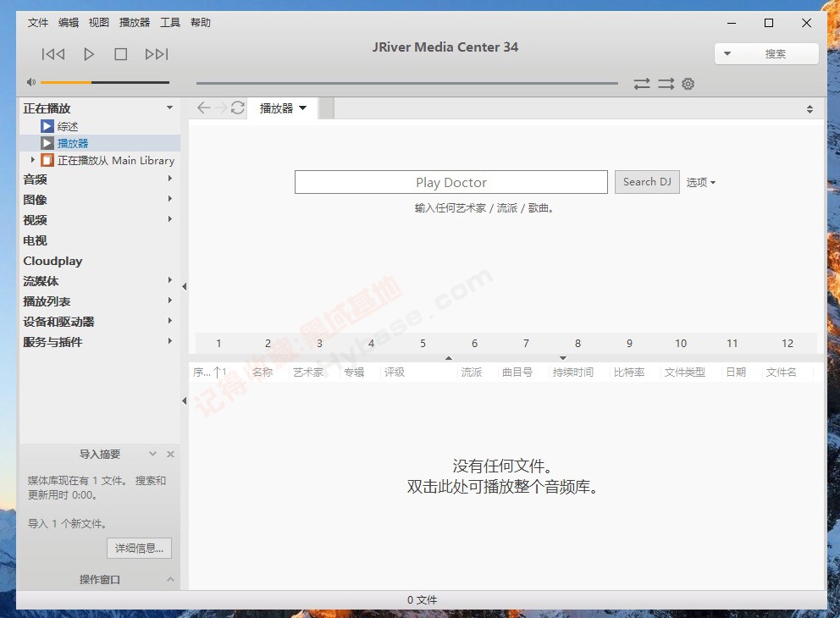
Task: Sort by 评级 column header
Action: pyautogui.click(x=395, y=372)
